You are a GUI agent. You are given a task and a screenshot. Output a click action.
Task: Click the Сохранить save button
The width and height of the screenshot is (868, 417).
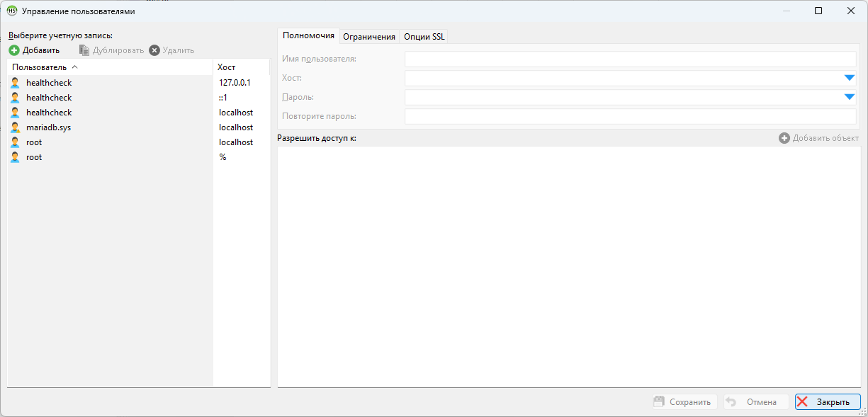point(684,402)
